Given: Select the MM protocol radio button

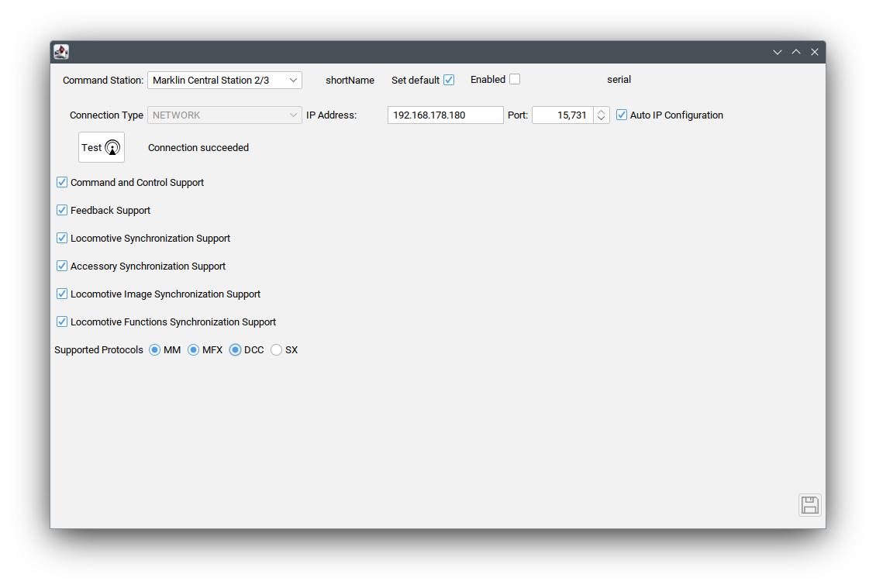Looking at the screenshot, I should 155,350.
